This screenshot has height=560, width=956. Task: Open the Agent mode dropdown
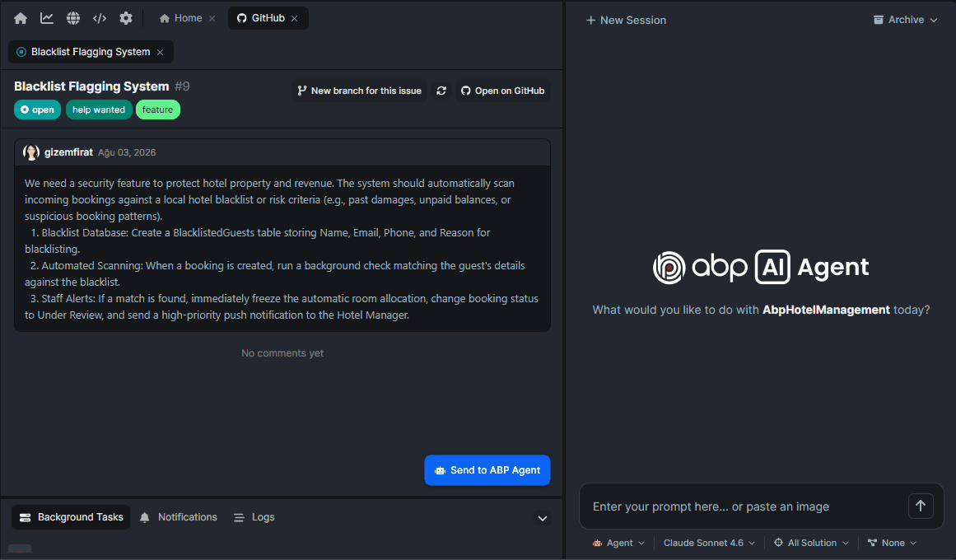pyautogui.click(x=618, y=543)
